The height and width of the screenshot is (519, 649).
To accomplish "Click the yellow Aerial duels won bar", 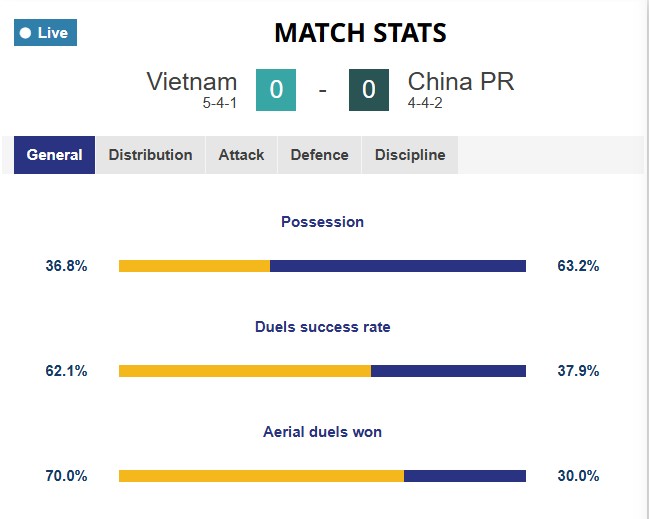I will click(261, 476).
